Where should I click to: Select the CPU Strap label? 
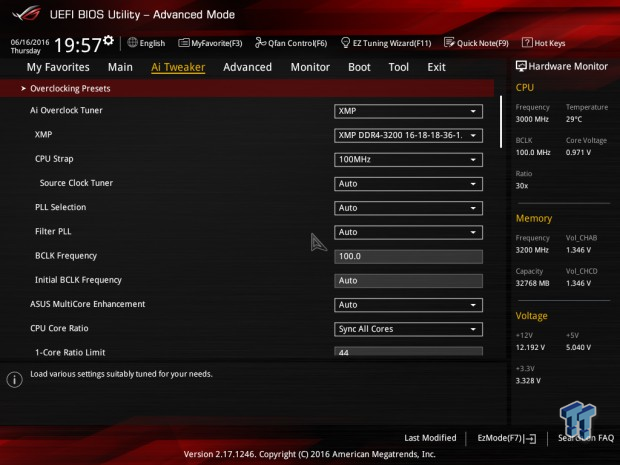[x=54, y=159]
